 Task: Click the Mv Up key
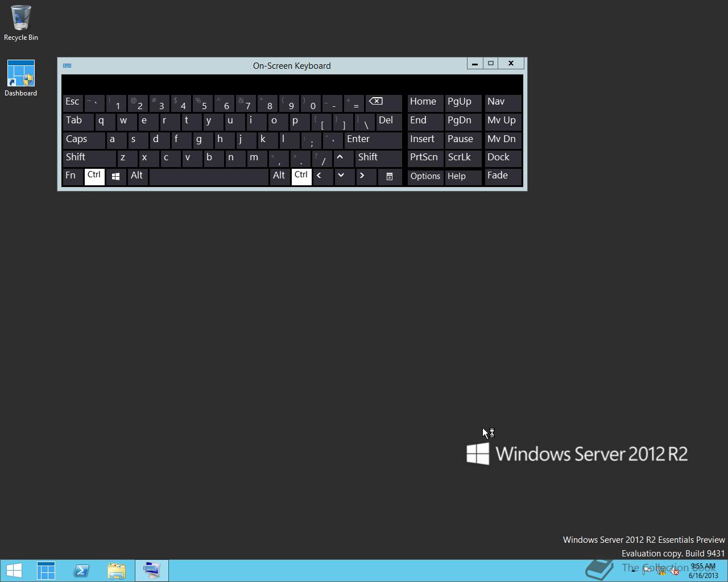point(503,121)
